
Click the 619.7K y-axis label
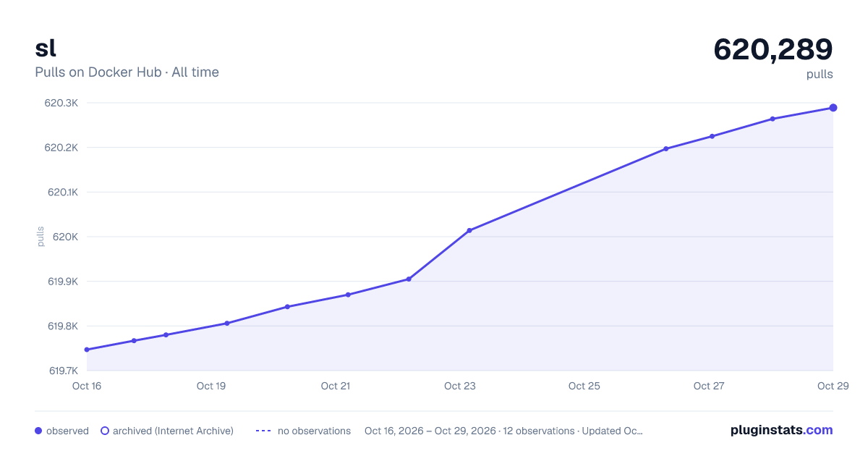click(x=63, y=371)
